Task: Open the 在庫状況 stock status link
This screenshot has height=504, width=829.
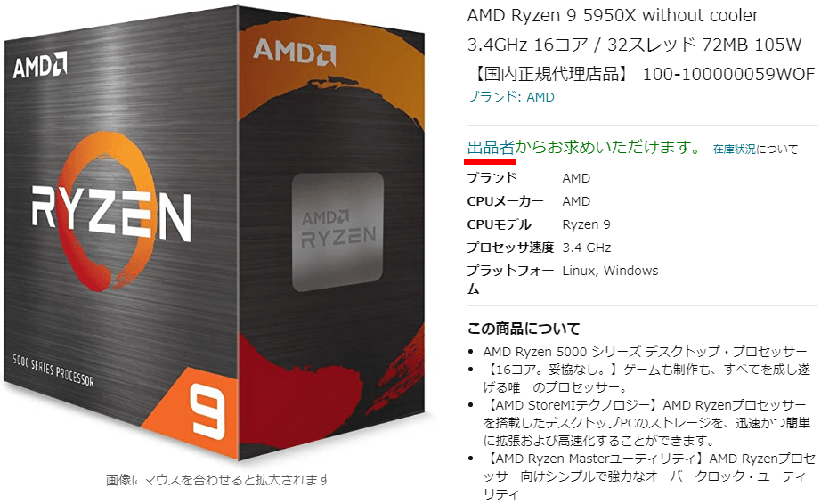Action: [734, 149]
